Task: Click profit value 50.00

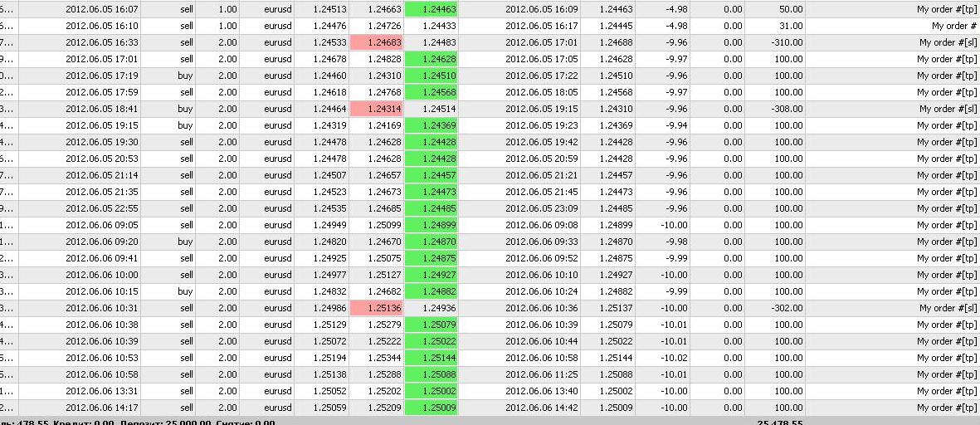Action: 791,9
